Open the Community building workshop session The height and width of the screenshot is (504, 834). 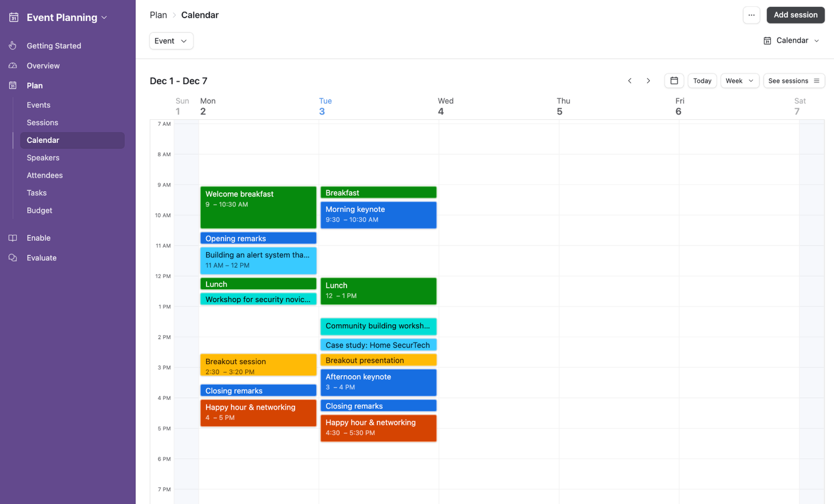(x=378, y=326)
